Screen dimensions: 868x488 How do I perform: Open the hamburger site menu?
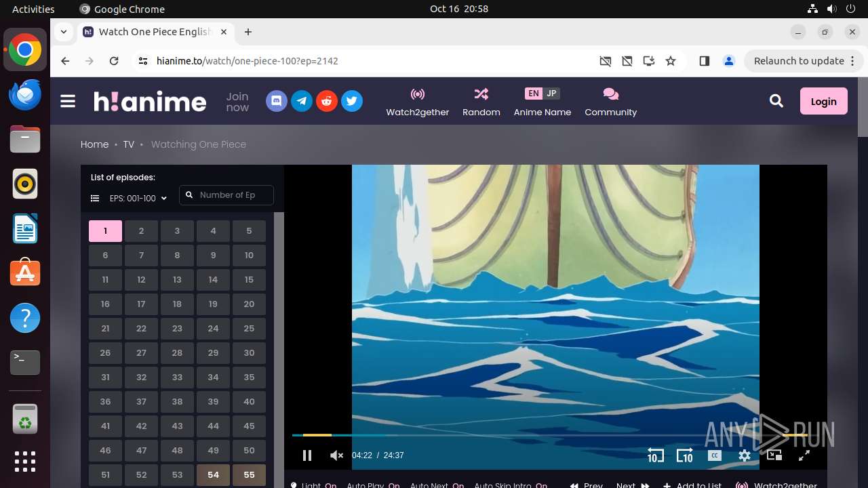tap(68, 102)
